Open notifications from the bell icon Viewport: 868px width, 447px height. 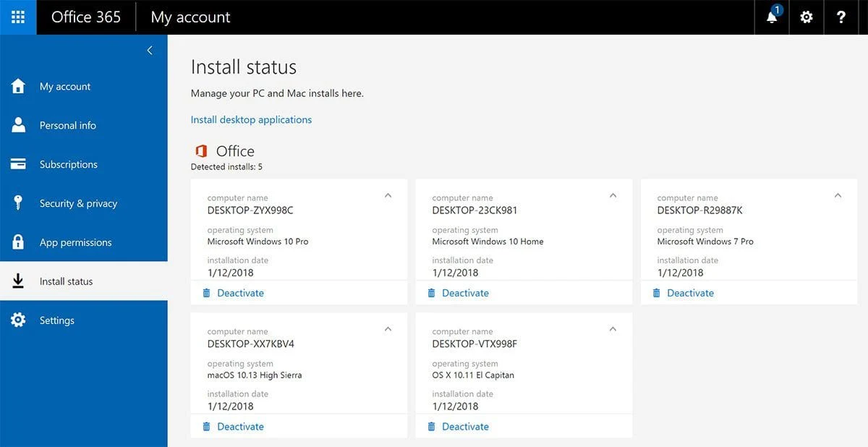coord(771,17)
